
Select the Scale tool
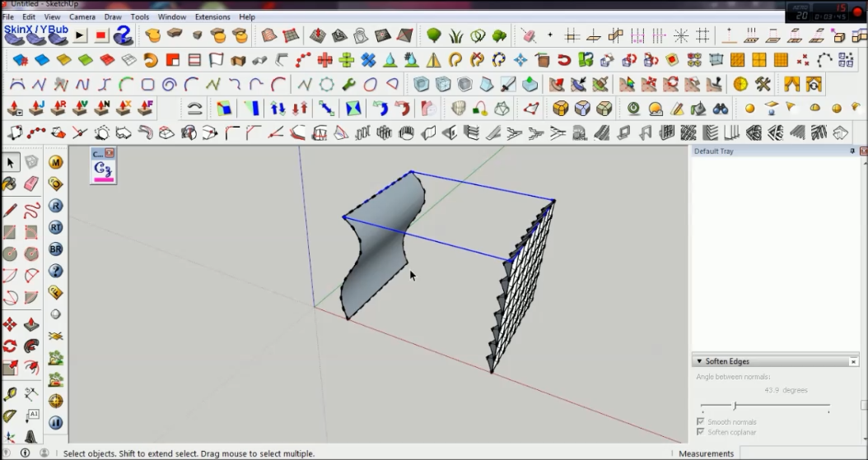tap(10, 368)
